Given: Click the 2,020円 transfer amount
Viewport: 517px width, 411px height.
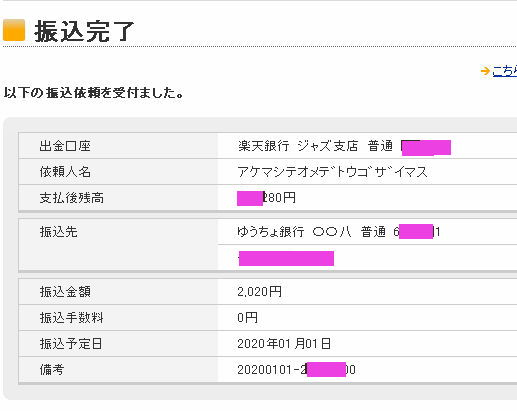Looking at the screenshot, I should [x=260, y=292].
